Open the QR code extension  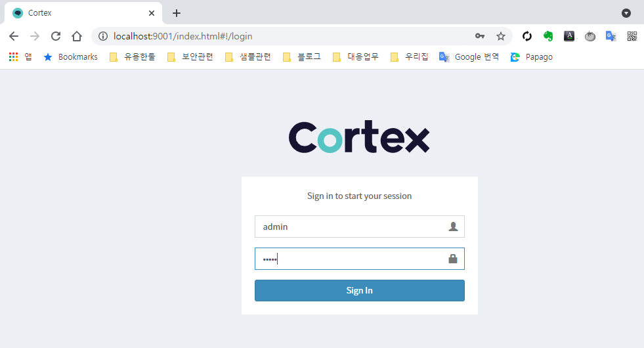click(632, 36)
